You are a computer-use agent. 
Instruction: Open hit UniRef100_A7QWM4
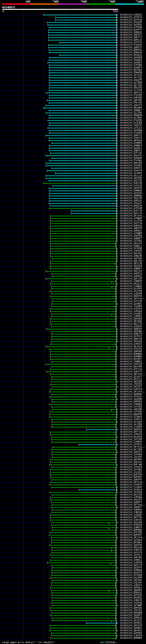click(x=131, y=218)
